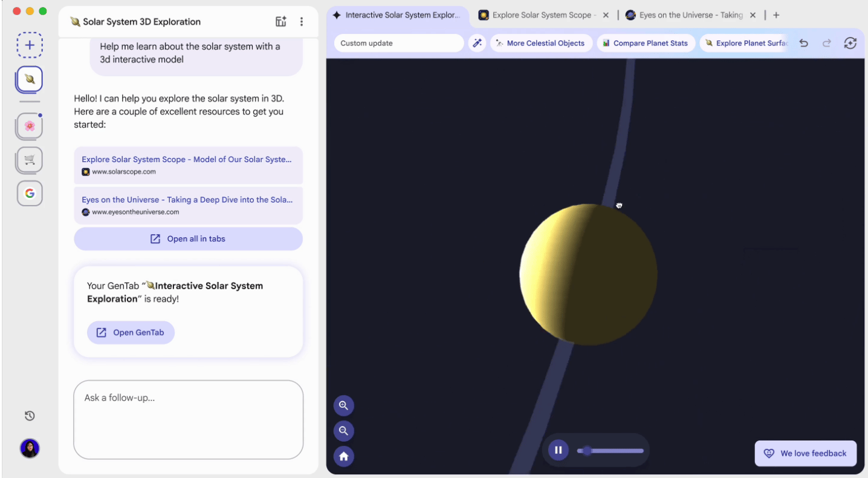Reset the 3D view with the home button

[344, 456]
